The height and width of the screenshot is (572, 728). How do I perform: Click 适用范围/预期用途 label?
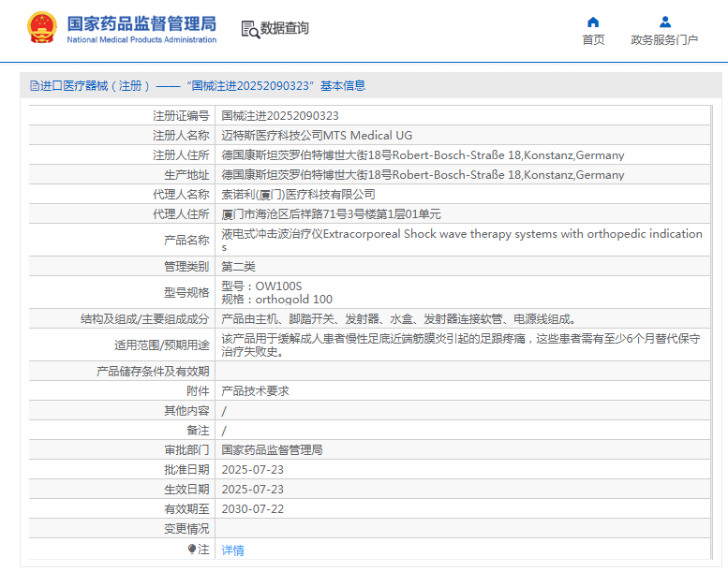click(x=161, y=345)
